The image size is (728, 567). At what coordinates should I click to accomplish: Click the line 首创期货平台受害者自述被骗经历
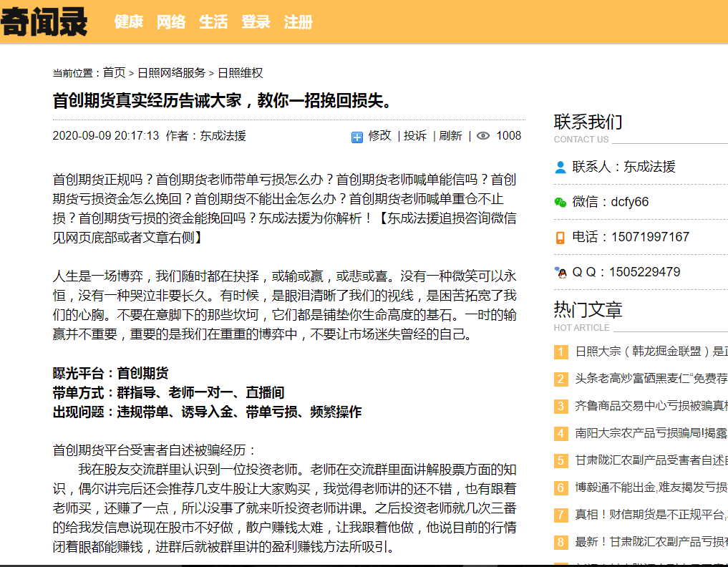tap(154, 450)
